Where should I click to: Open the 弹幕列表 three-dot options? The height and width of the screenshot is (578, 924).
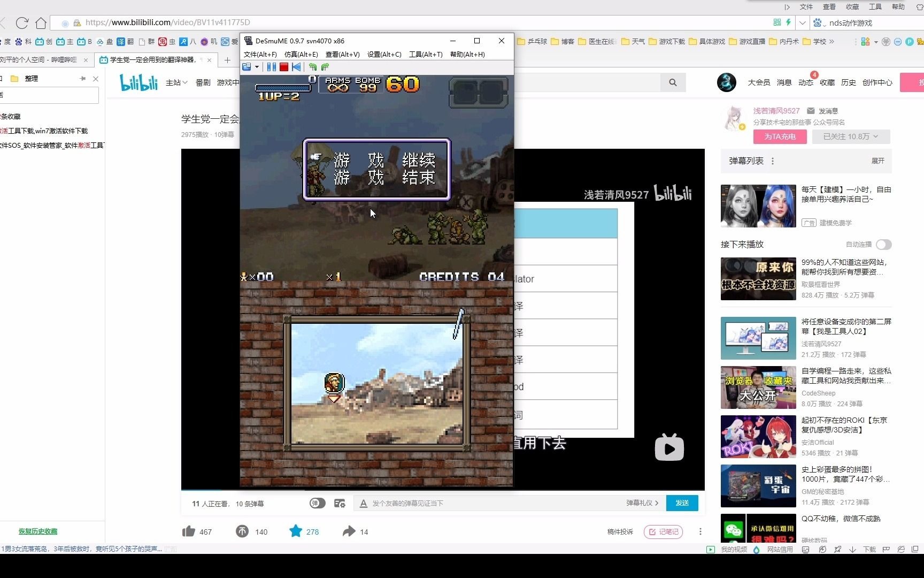(x=773, y=161)
